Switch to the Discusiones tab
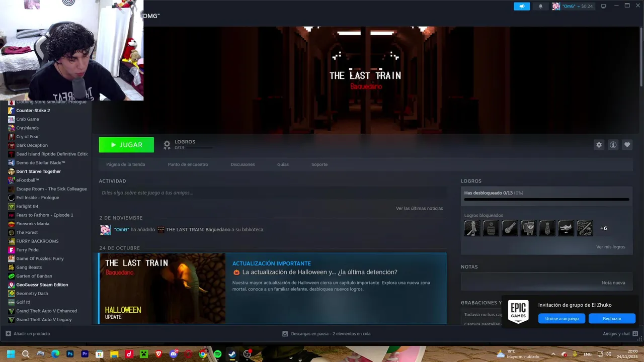 (x=243, y=164)
